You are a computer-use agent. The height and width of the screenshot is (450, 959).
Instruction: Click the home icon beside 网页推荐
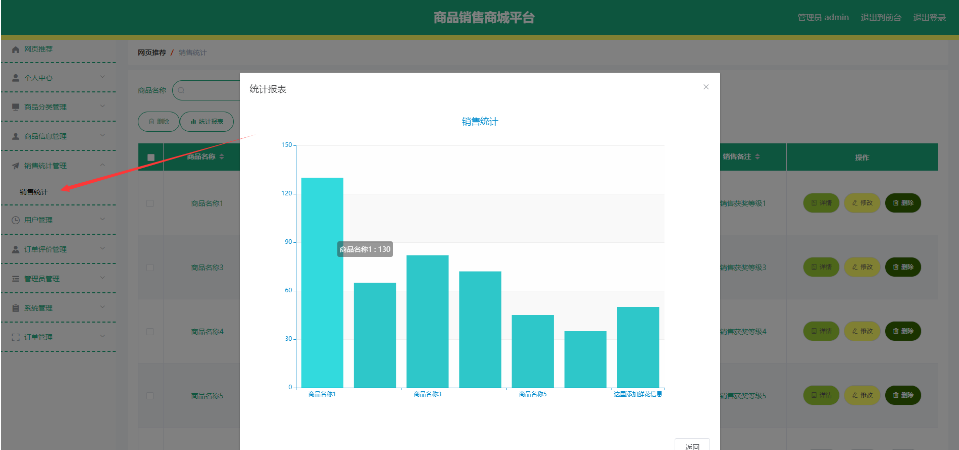(16, 50)
